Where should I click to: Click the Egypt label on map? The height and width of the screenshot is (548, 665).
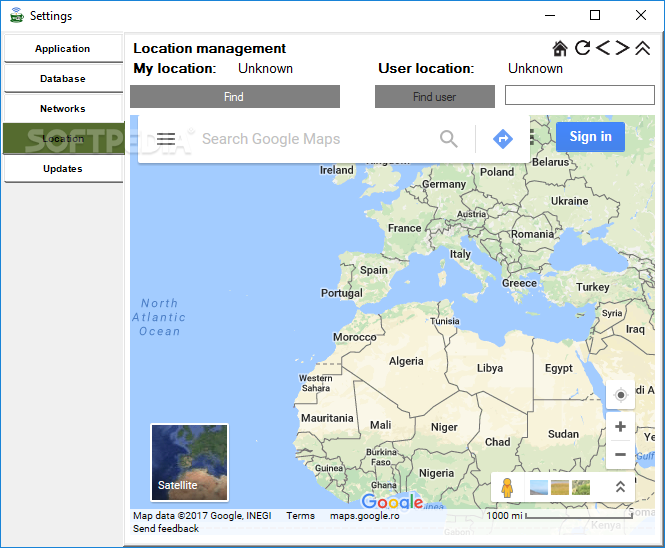pyautogui.click(x=559, y=368)
